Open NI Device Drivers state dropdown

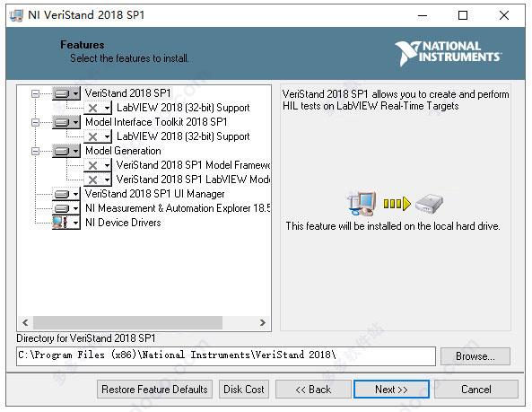pyautogui.click(x=66, y=223)
